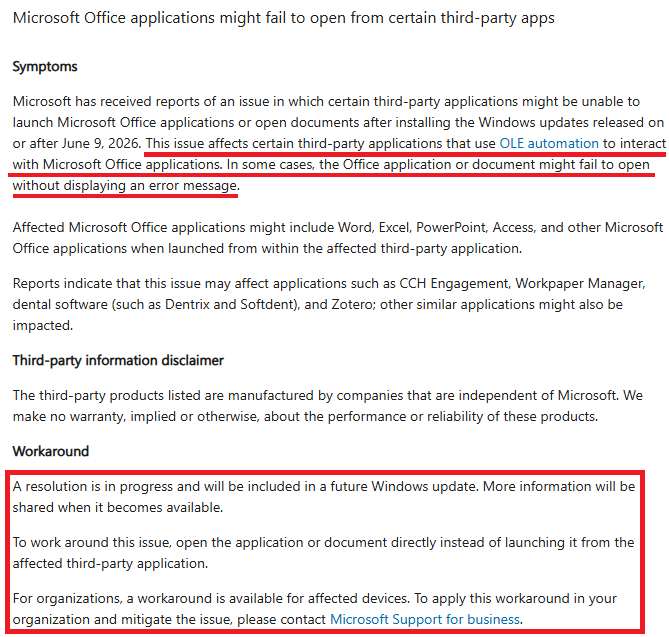Click the word 'impacted.'
The image size is (669, 637).
(x=43, y=326)
